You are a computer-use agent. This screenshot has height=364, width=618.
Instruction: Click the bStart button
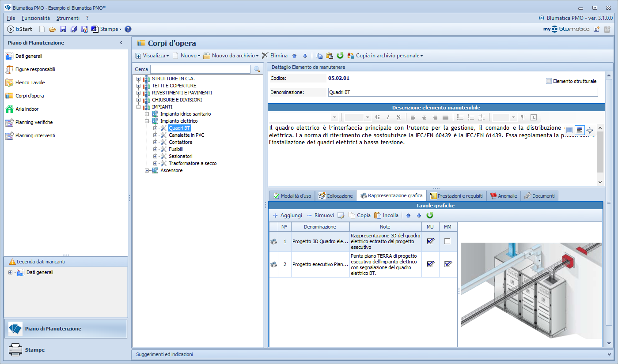pos(20,29)
